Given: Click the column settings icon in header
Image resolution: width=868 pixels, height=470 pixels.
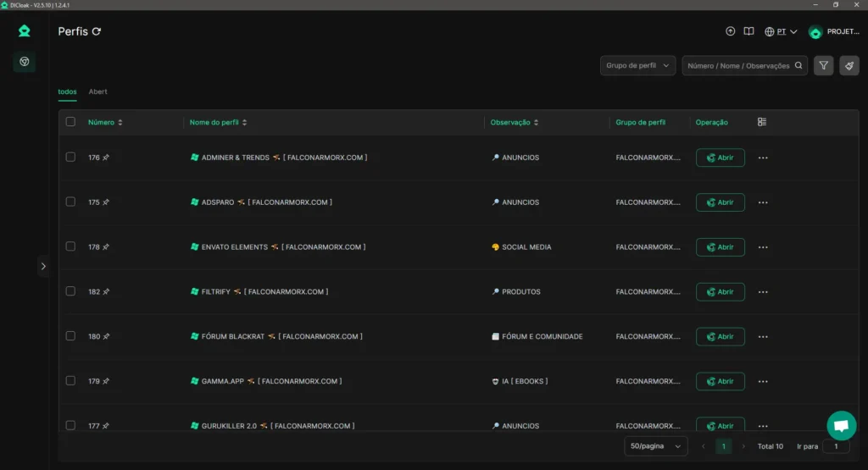Looking at the screenshot, I should pyautogui.click(x=762, y=122).
